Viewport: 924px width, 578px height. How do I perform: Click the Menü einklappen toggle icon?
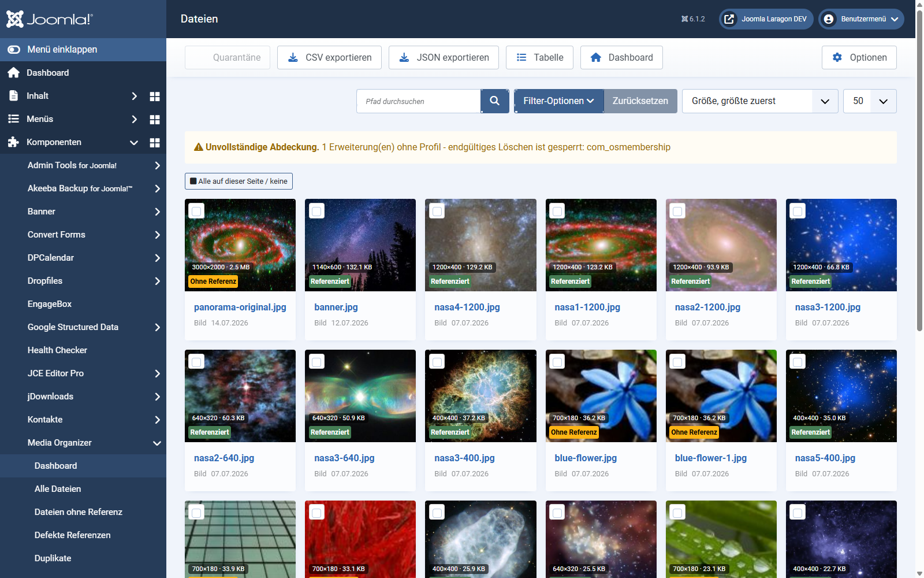[14, 50]
